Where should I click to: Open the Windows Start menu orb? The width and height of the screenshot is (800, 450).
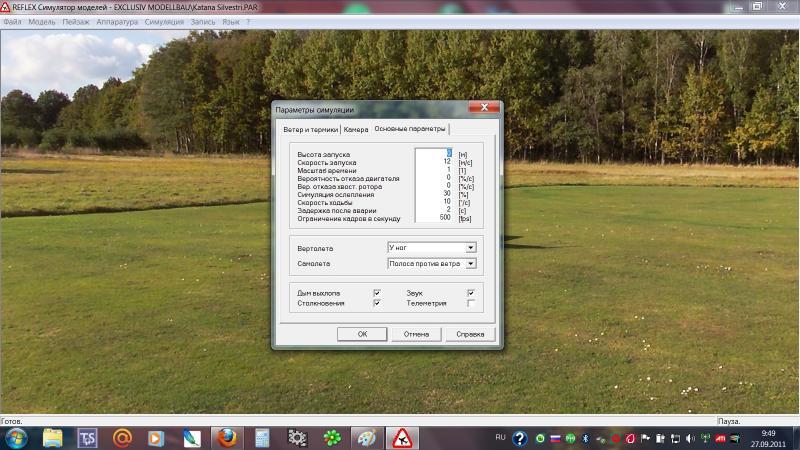tap(17, 438)
